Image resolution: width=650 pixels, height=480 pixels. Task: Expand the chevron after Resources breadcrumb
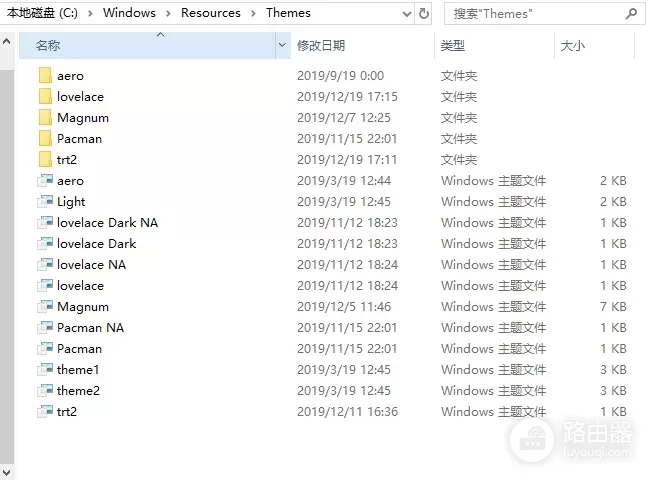(253, 14)
